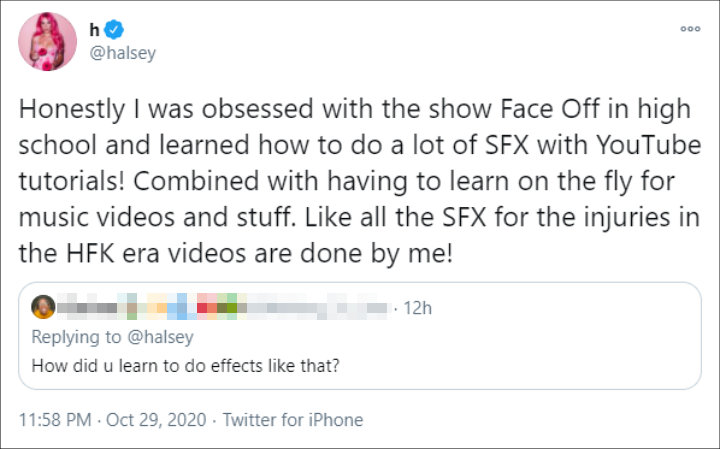Click the display name "h"
Screen dimensions: 720x449
[x=97, y=29]
